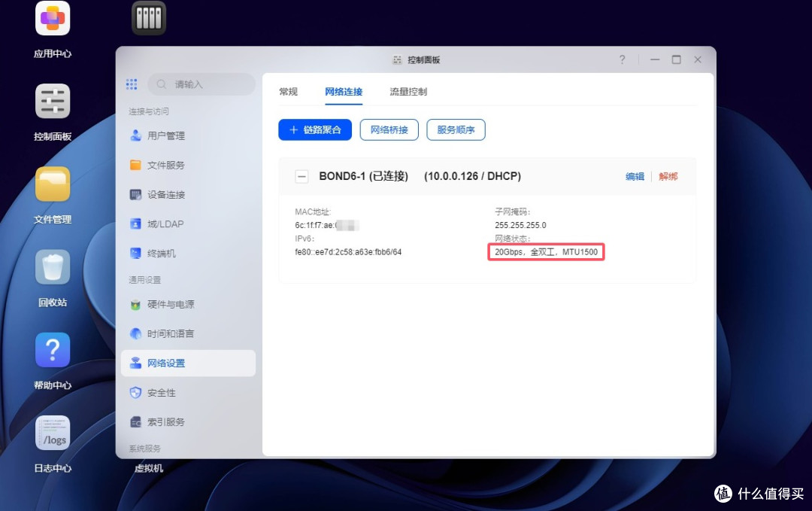Click the IP text 10.0.0.126 / DHCP
Viewport: 812px width, 511px height.
(x=472, y=176)
